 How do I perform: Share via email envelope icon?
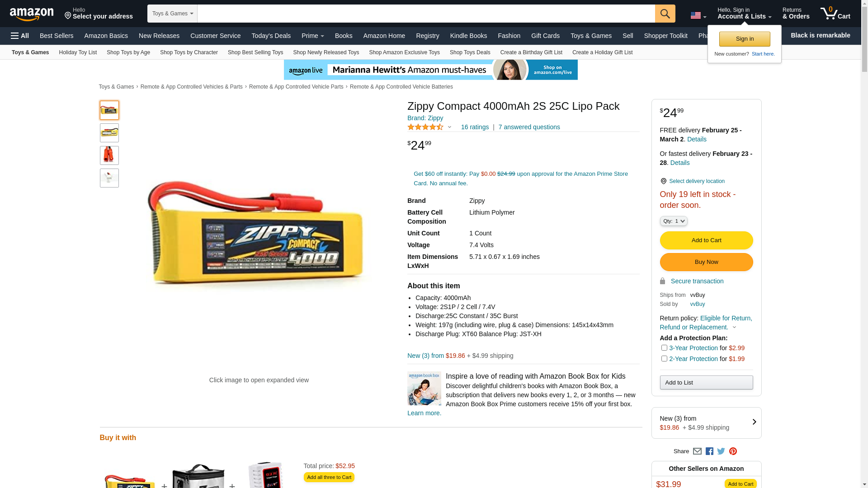tap(697, 451)
